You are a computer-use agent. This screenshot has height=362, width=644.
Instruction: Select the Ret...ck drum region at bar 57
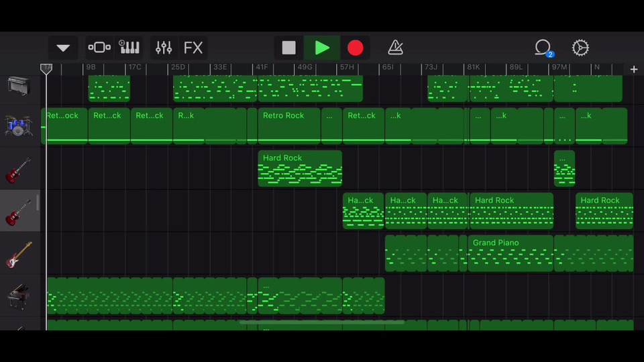pyautogui.click(x=364, y=126)
